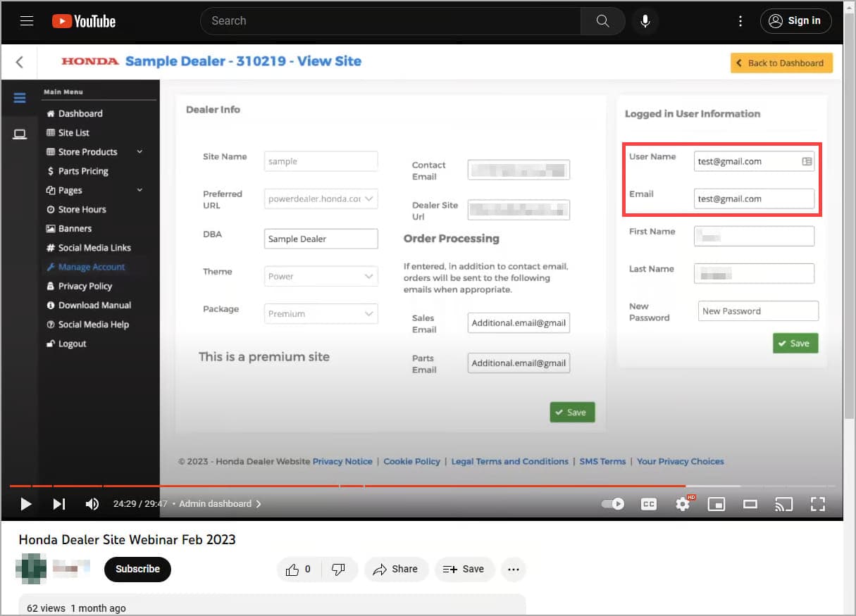
Task: Sign in to YouTube
Action: click(795, 21)
